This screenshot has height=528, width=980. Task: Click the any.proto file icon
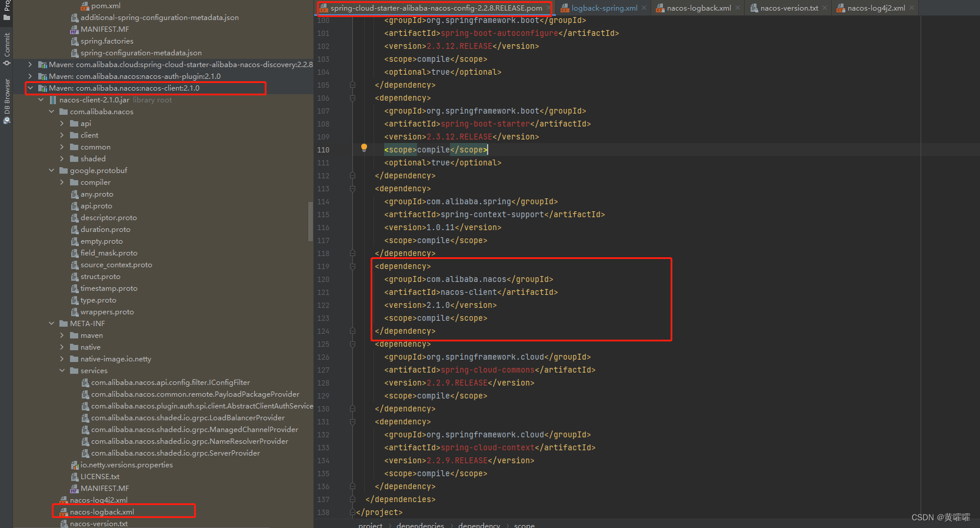point(75,194)
